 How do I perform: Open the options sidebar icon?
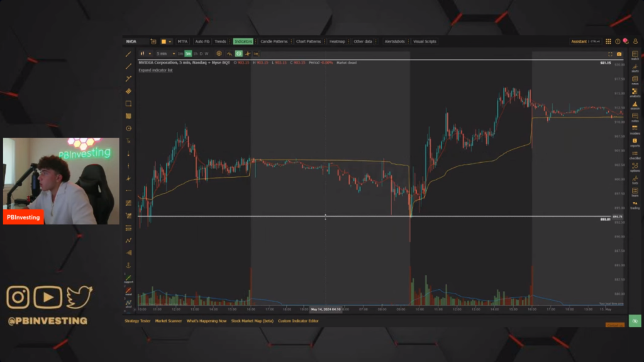[x=634, y=167]
